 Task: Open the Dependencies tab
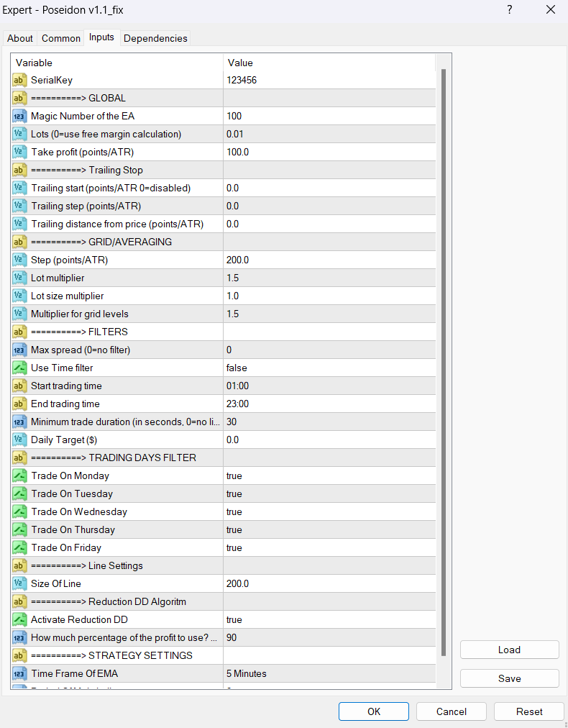[x=155, y=38]
